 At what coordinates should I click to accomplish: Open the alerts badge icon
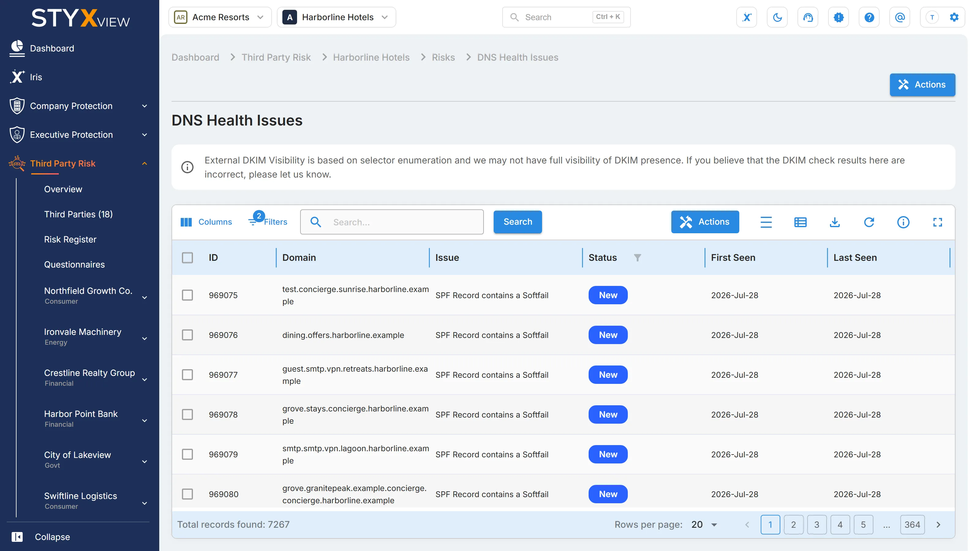pos(839,17)
